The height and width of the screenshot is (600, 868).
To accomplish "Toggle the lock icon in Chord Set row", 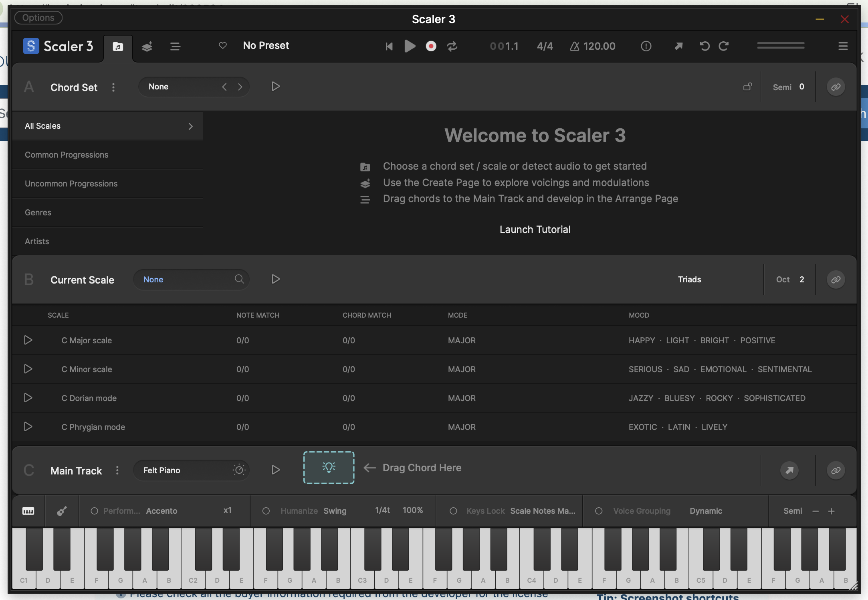I will click(748, 87).
